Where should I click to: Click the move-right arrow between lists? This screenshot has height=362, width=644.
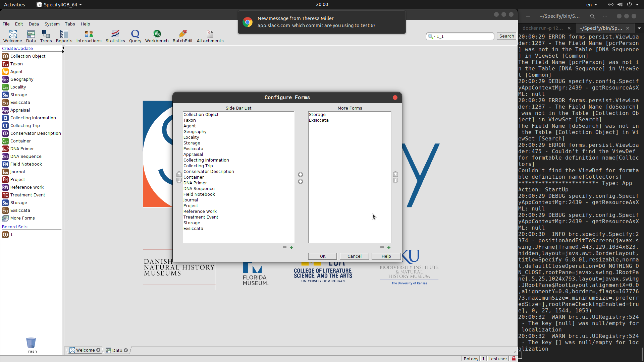[301, 175]
